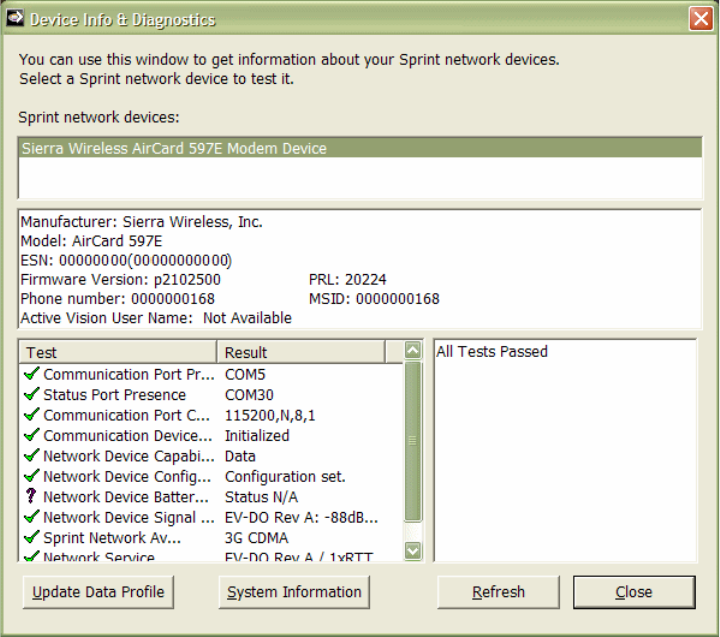
Task: Click the Status N/A result
Action: (x=262, y=497)
